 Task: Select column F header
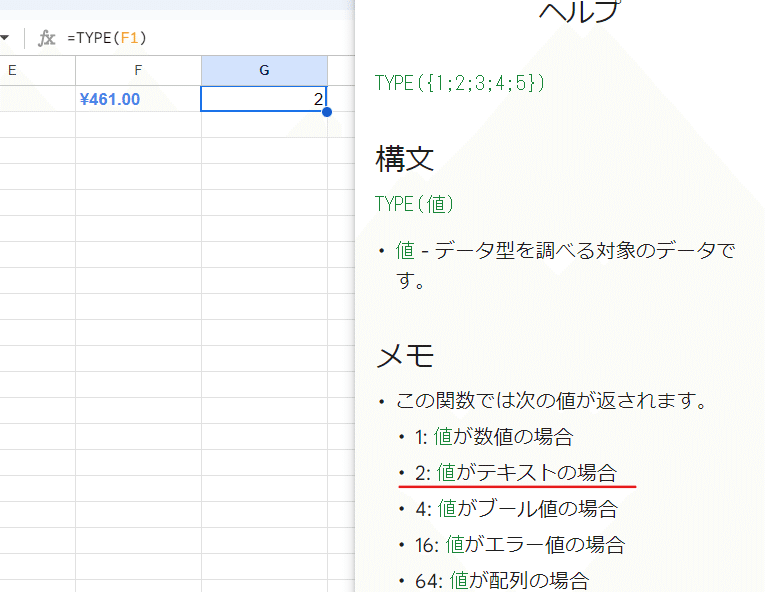[x=138, y=71]
